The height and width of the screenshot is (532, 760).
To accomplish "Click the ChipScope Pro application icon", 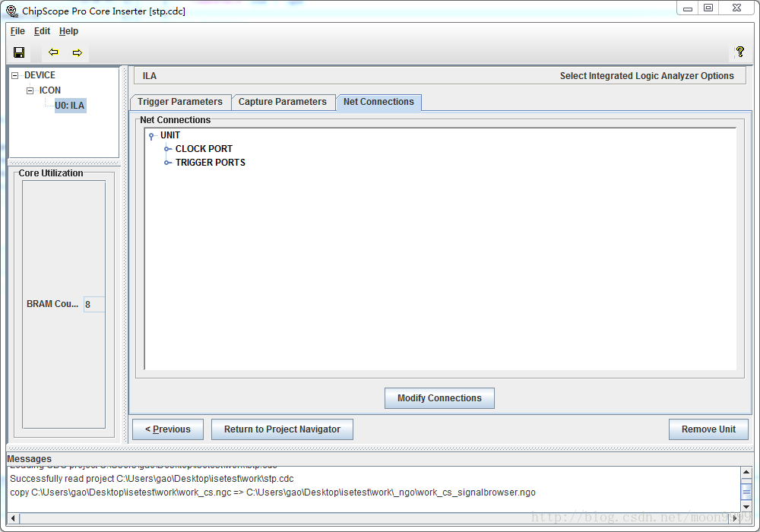I will coord(11,11).
